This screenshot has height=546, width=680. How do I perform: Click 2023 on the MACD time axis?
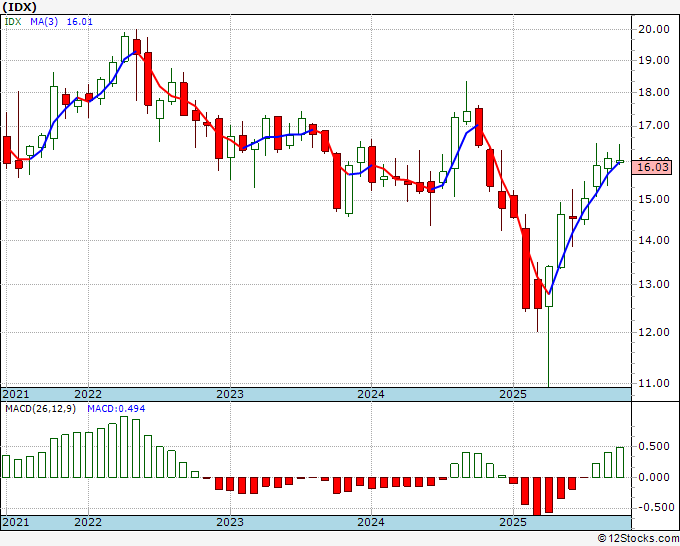coord(230,522)
